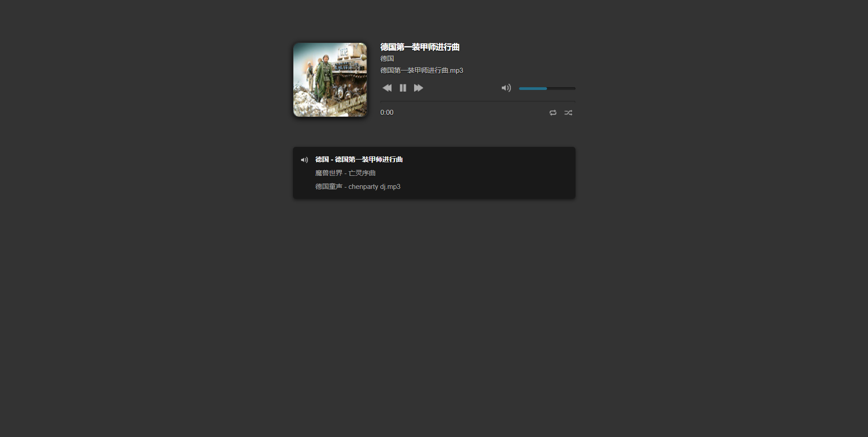868x437 pixels.
Task: Toggle looping for the playlist
Action: pyautogui.click(x=552, y=113)
